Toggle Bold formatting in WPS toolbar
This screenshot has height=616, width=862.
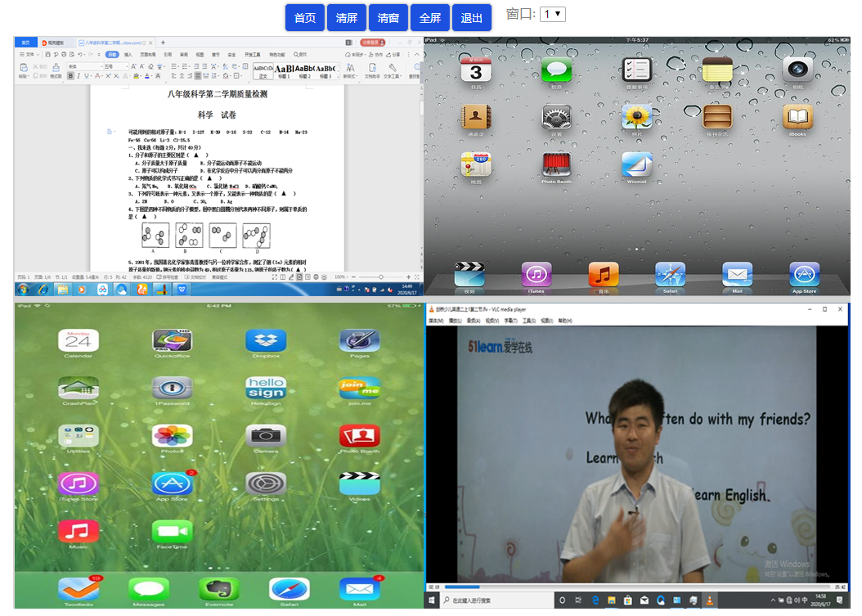(x=70, y=76)
